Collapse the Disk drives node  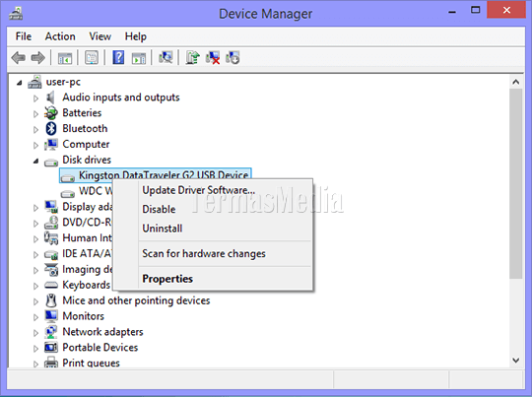click(36, 161)
